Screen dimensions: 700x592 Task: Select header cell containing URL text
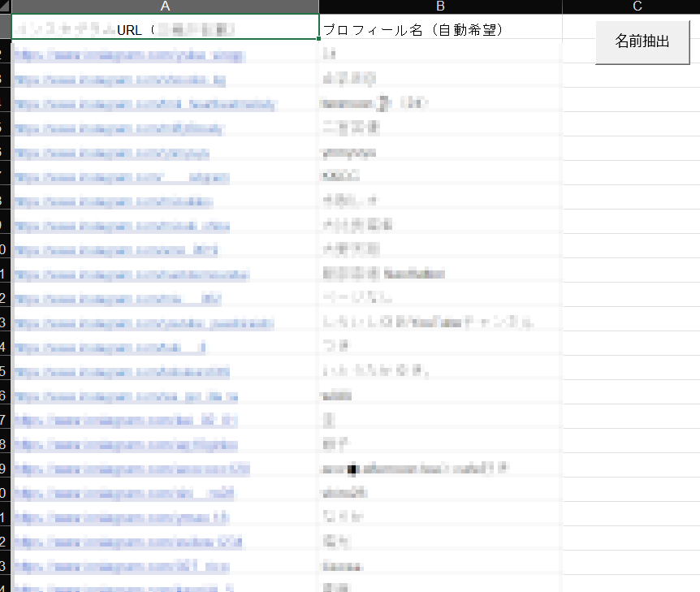point(165,27)
